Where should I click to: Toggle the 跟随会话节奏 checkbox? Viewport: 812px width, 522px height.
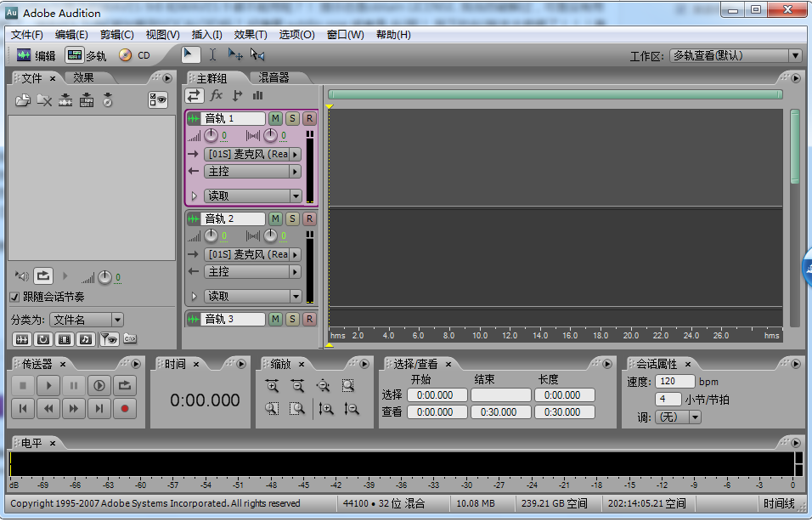[14, 297]
